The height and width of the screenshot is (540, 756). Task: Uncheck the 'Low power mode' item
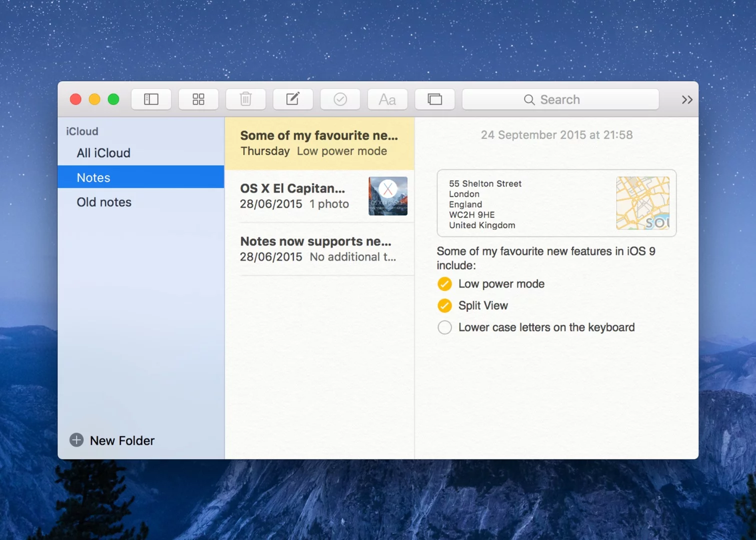(444, 283)
